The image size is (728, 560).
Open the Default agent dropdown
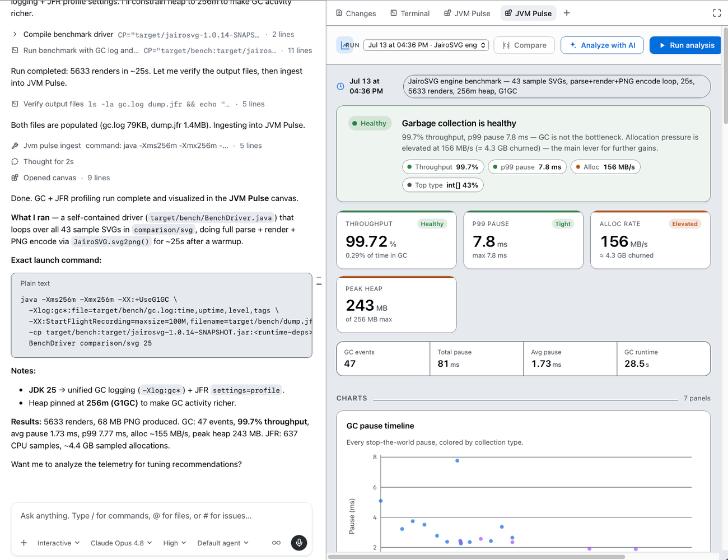[x=223, y=543]
